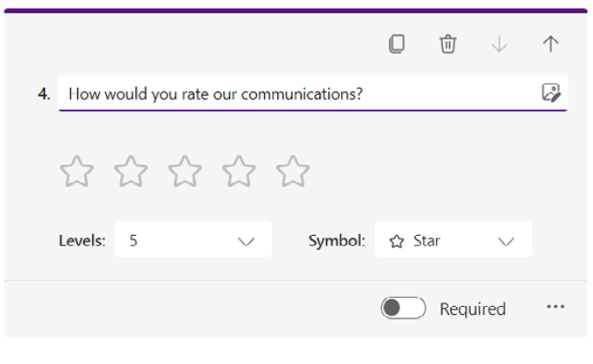Open the Symbol dropdown showing Star

(453, 239)
